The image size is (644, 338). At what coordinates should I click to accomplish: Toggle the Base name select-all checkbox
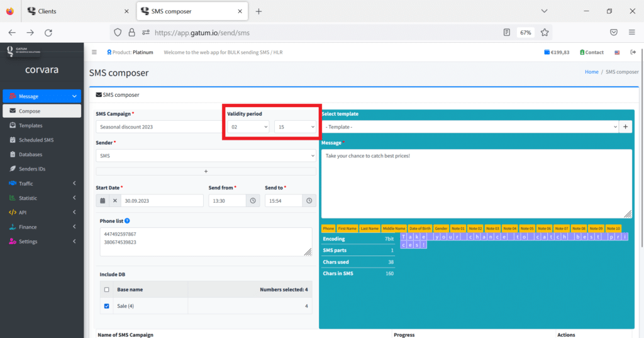click(x=106, y=290)
